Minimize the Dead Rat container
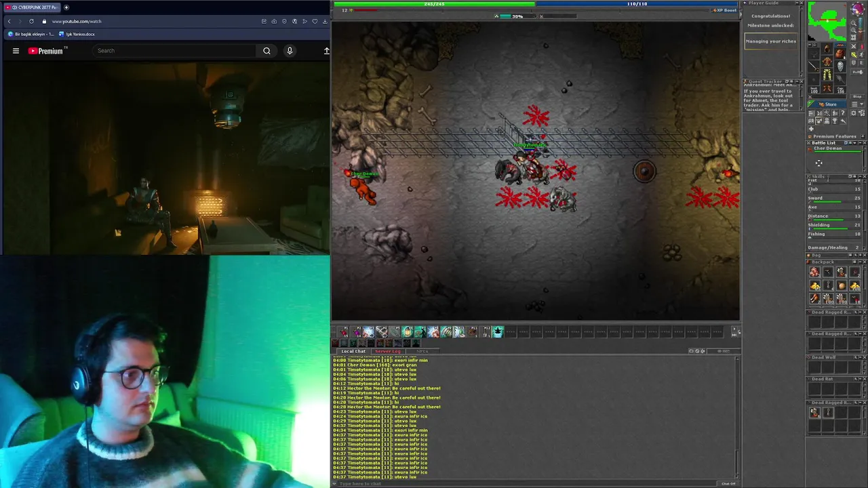The image size is (868, 488). pos(860,379)
